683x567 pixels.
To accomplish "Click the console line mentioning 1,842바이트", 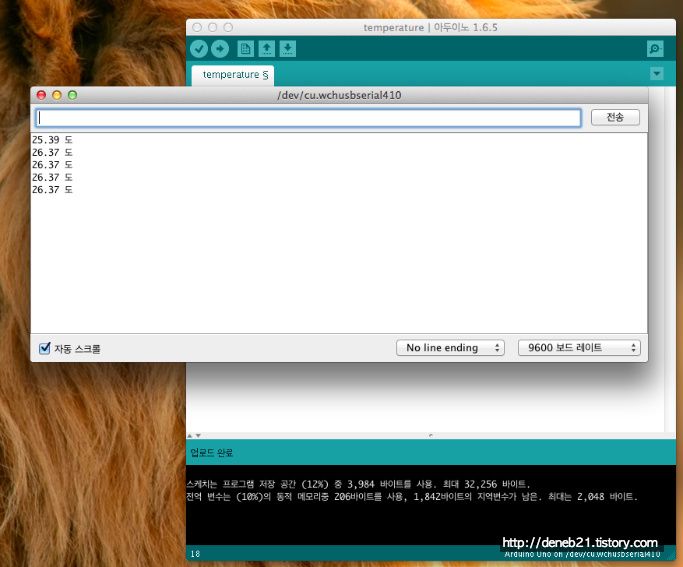I will pos(412,496).
